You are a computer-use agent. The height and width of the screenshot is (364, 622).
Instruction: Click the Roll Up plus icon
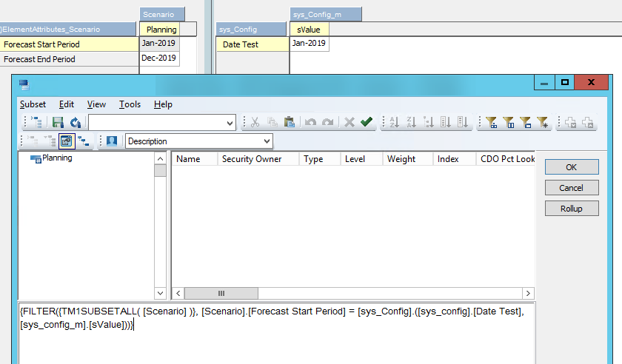coord(587,122)
